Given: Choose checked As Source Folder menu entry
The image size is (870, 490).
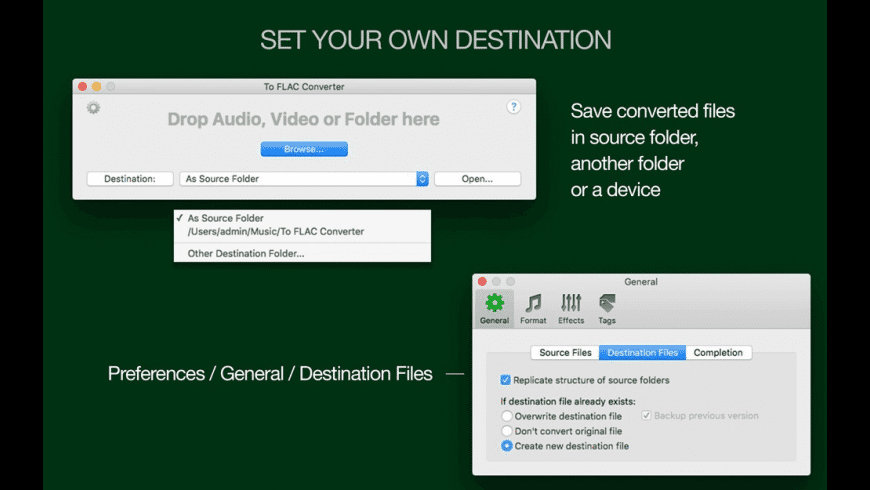Looking at the screenshot, I should pos(302,218).
